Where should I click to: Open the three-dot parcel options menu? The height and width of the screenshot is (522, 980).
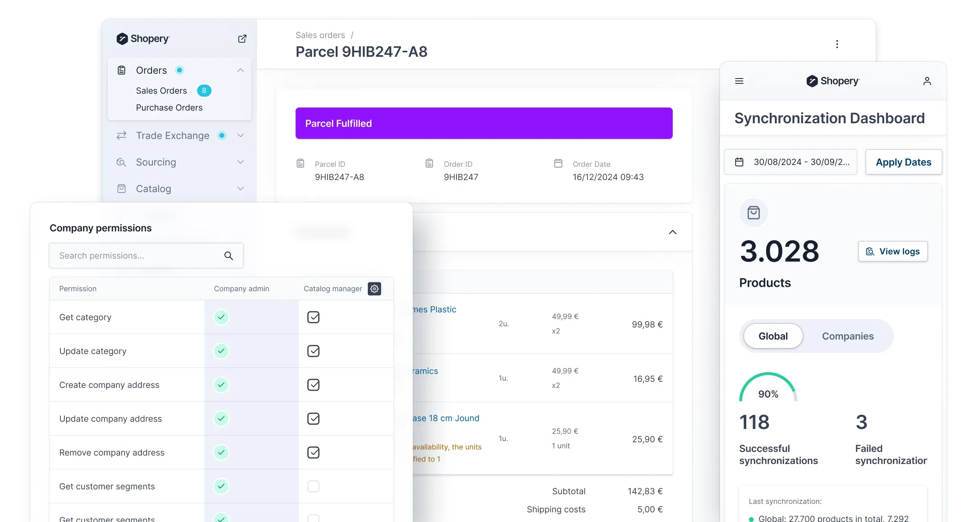click(837, 44)
